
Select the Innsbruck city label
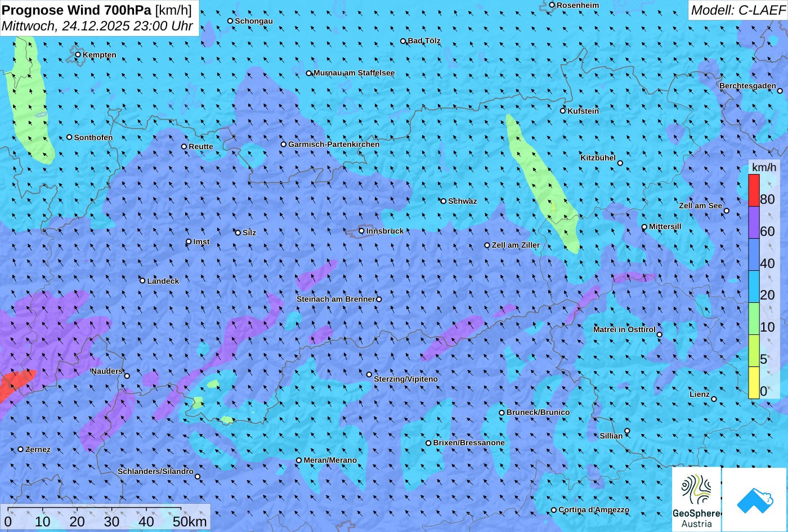coord(385,231)
